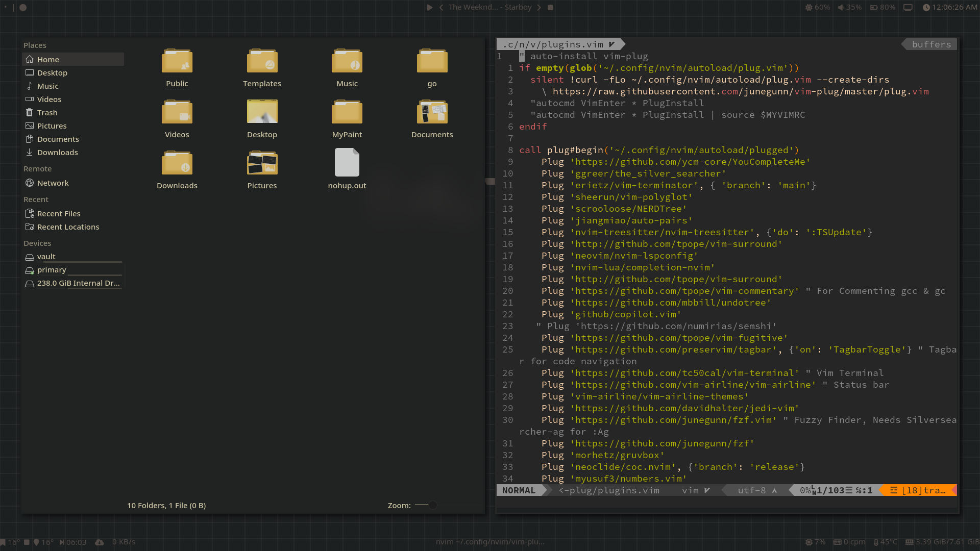Adjust the file manager Zoom slider
The width and height of the screenshot is (980, 551).
[x=432, y=505]
